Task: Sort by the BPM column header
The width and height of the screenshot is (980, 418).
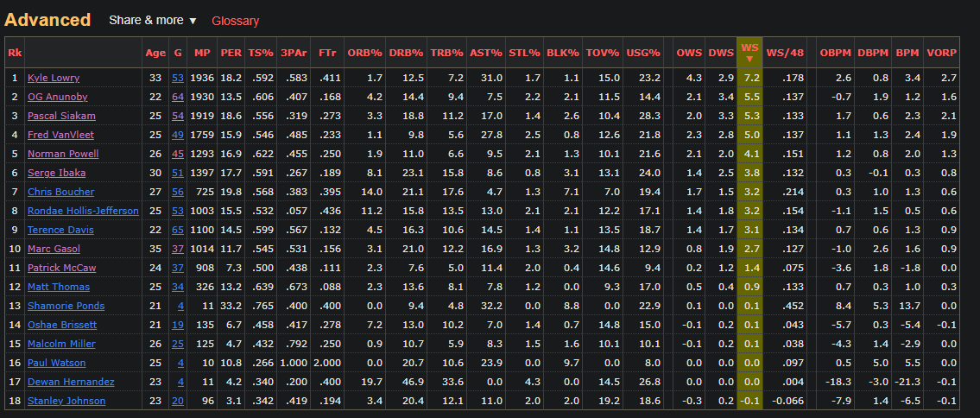Action: 907,53
